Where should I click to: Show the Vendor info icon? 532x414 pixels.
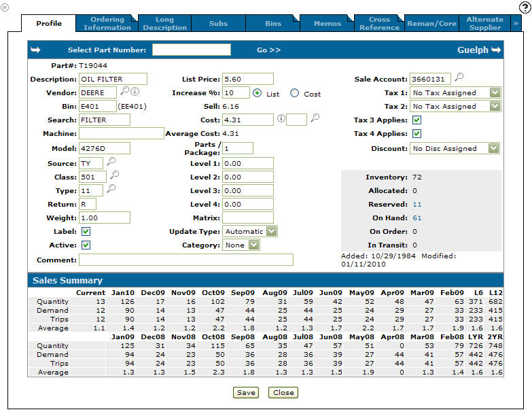point(135,91)
